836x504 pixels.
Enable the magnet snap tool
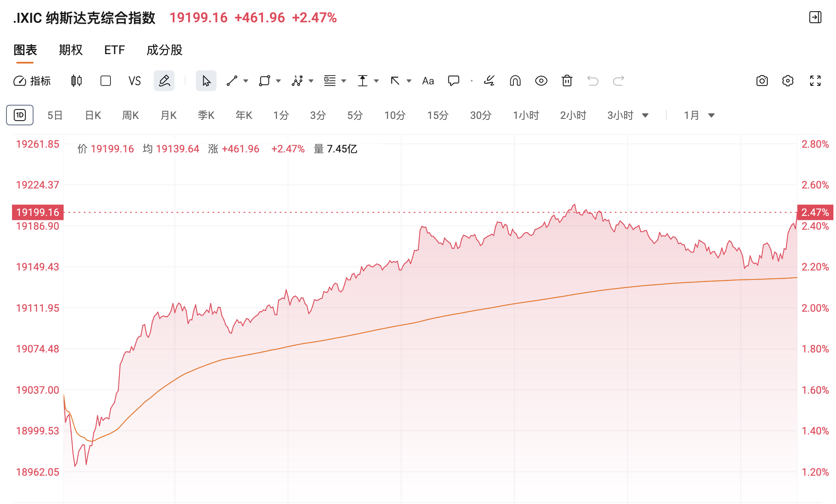(x=515, y=81)
